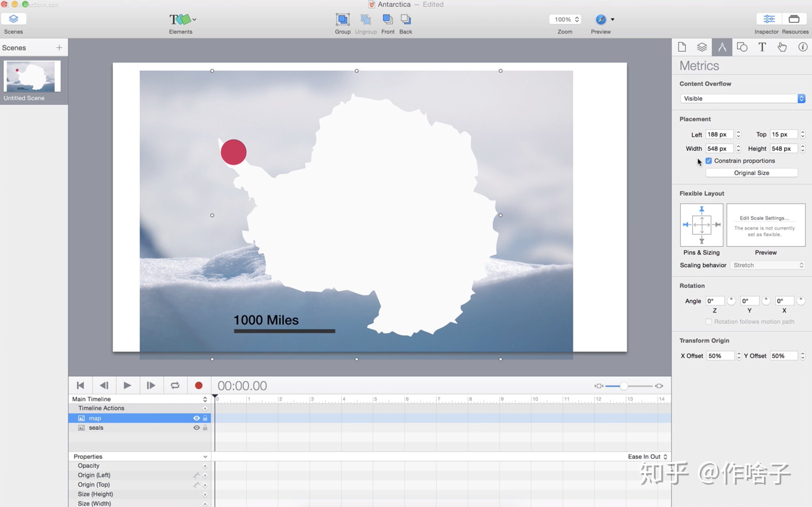
Task: Add Opacity keyframe diamond
Action: [x=205, y=466]
